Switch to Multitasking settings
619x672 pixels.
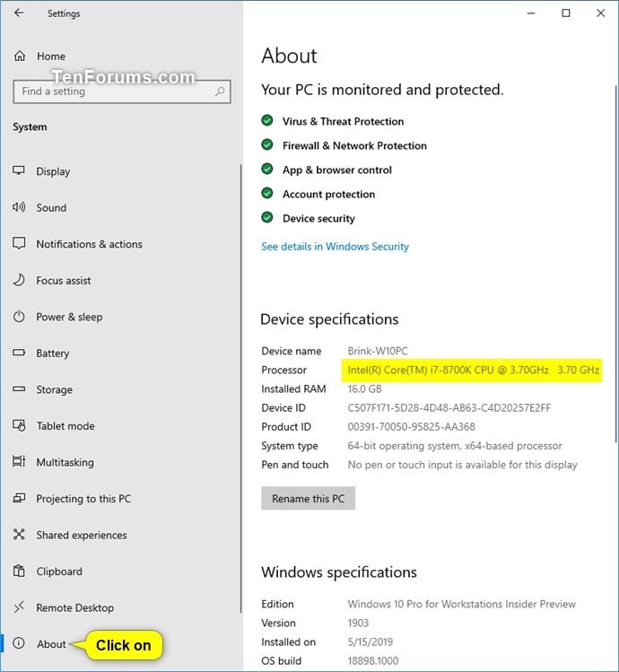pos(65,462)
